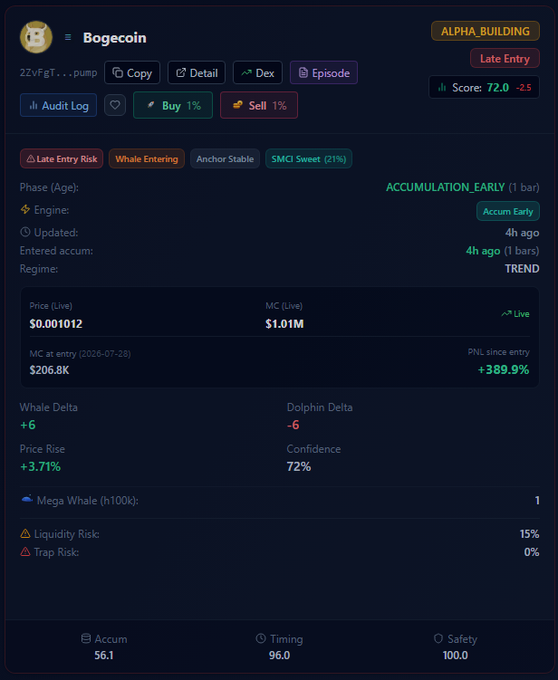This screenshot has height=680, width=558.
Task: Click the Safety shield icon
Action: pos(438,638)
